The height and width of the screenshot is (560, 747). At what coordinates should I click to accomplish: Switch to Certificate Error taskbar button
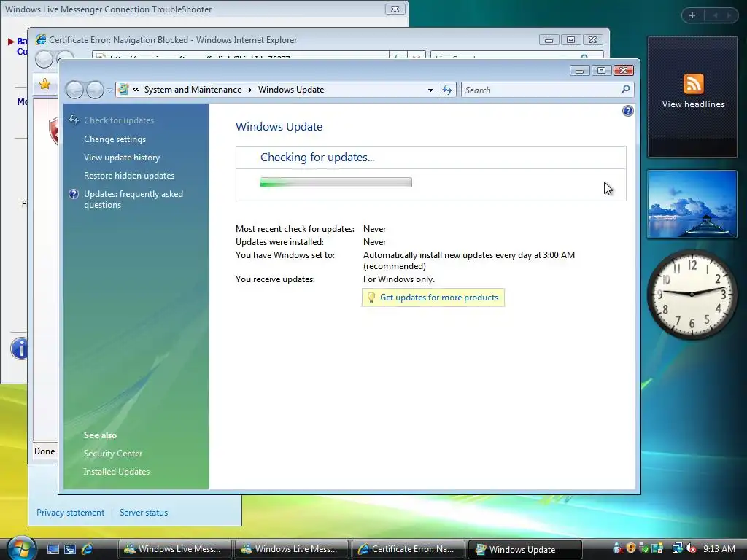point(408,549)
